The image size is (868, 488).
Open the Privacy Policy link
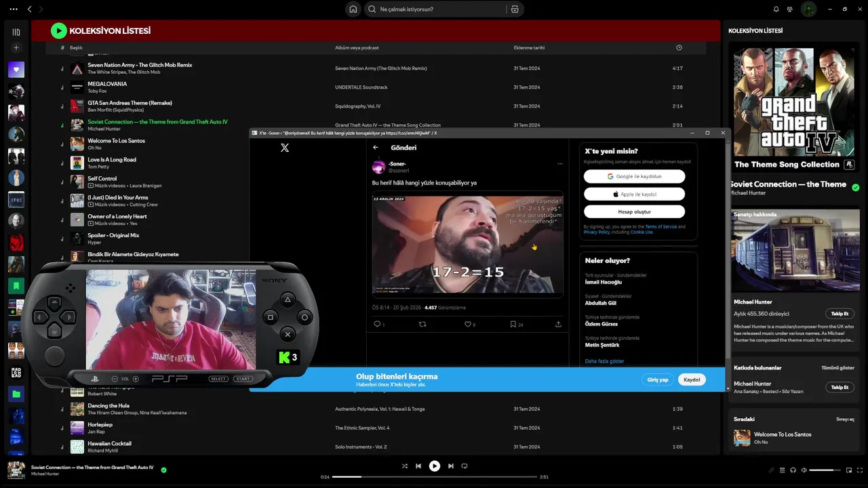[597, 232]
